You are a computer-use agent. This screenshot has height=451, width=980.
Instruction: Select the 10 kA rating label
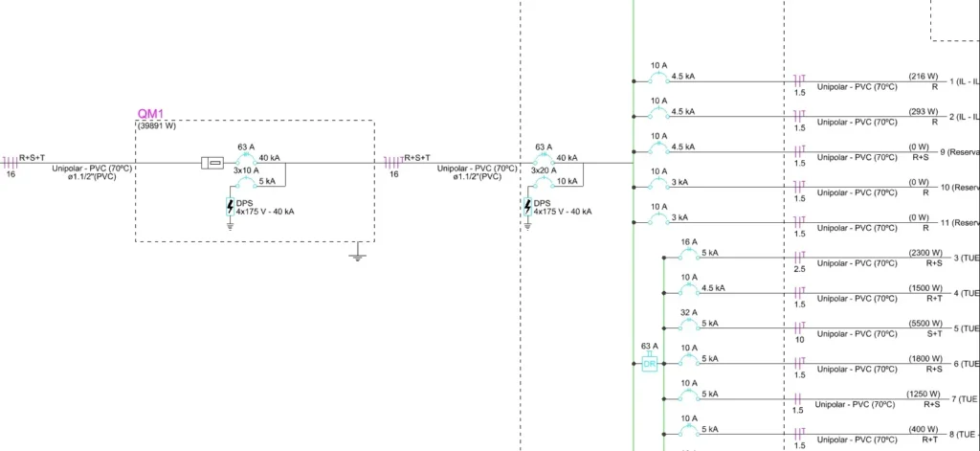tap(567, 181)
